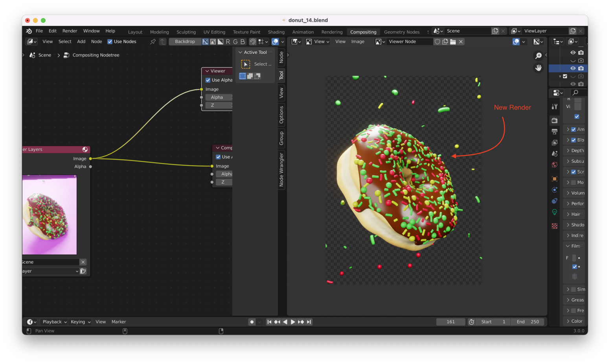Click the zoom magnifier icon in image viewer
This screenshot has width=610, height=364.
pos(538,56)
